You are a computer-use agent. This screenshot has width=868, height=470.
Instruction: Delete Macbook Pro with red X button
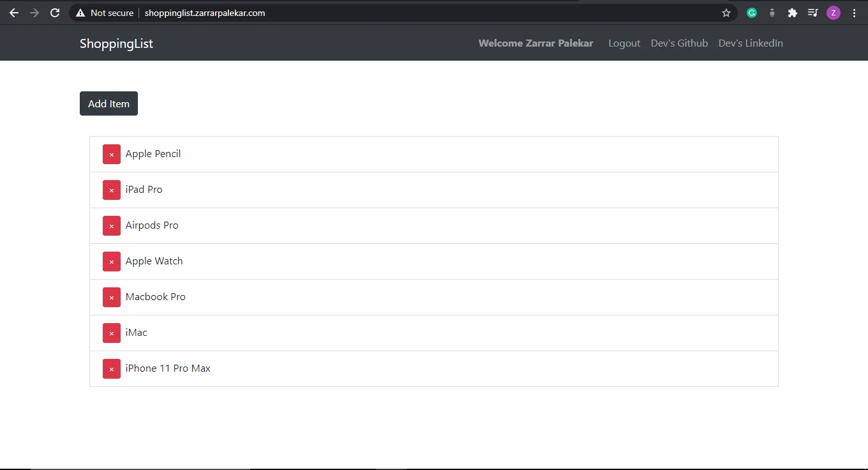click(112, 297)
